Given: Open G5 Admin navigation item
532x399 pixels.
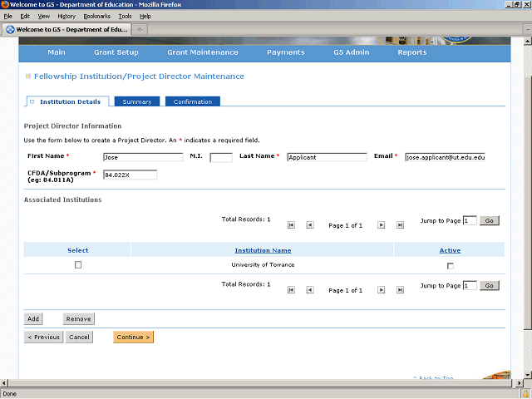Looking at the screenshot, I should tap(351, 52).
